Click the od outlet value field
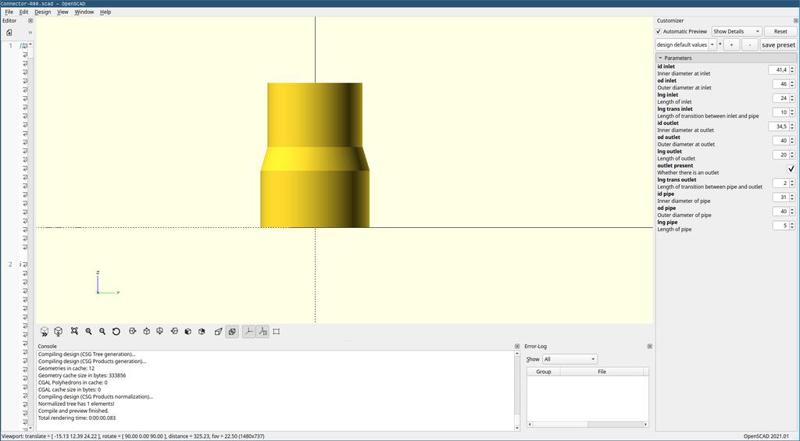 (781, 140)
